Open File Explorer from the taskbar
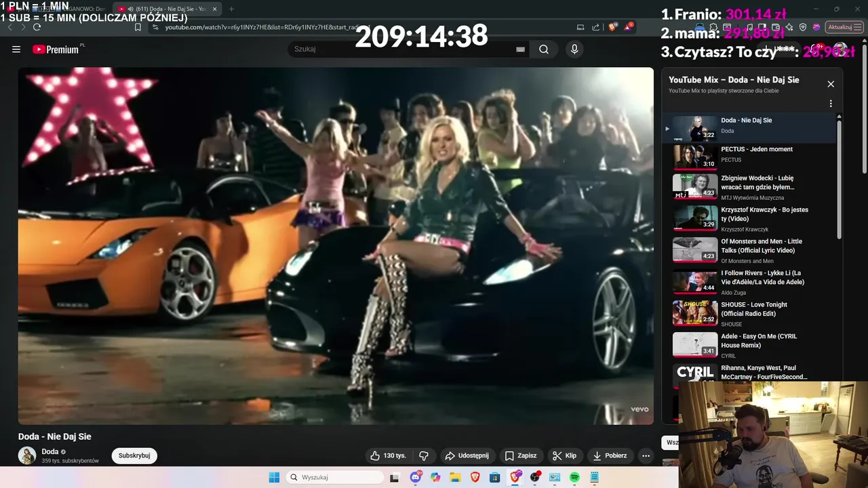Viewport: 868px width, 488px height. tap(455, 477)
